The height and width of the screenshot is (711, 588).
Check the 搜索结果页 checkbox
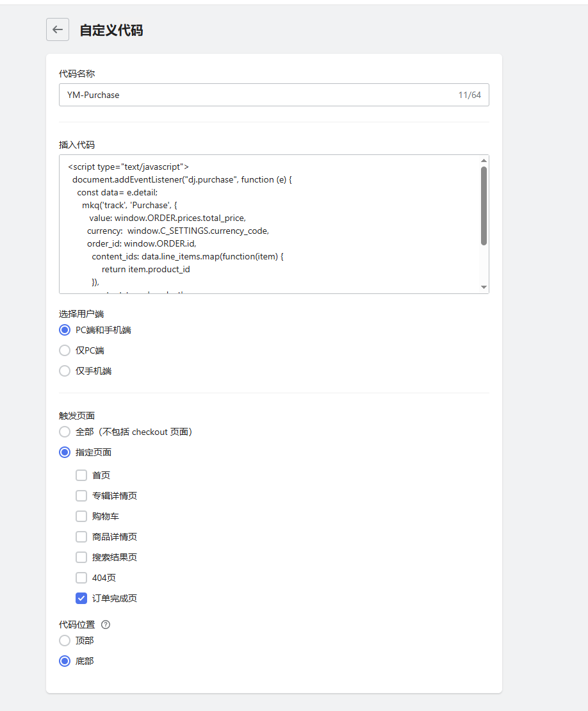pyautogui.click(x=81, y=557)
